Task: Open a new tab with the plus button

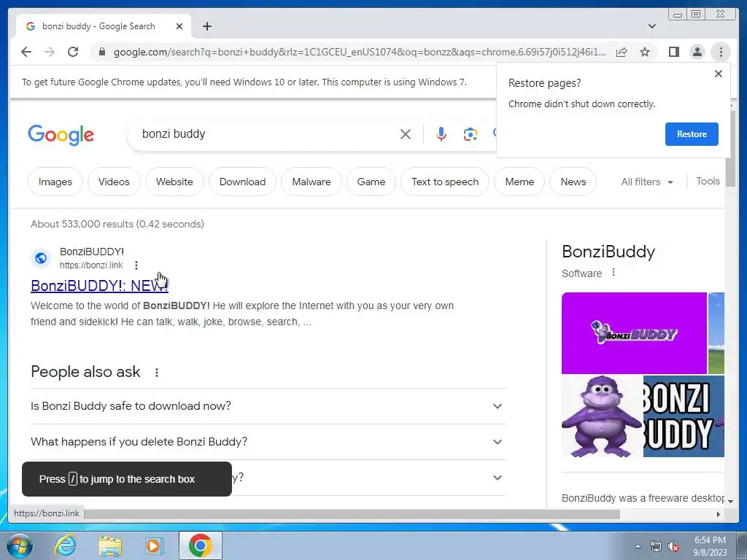Action: (x=206, y=26)
